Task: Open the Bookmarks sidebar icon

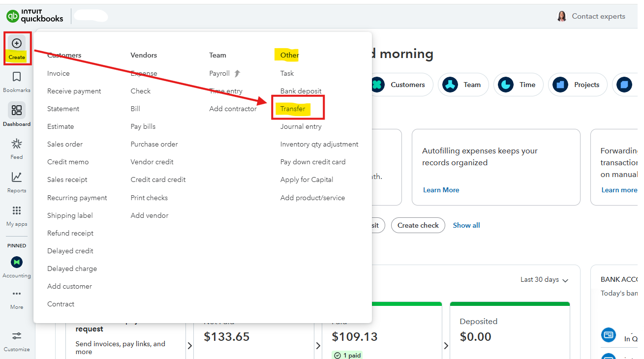Action: pos(17,77)
